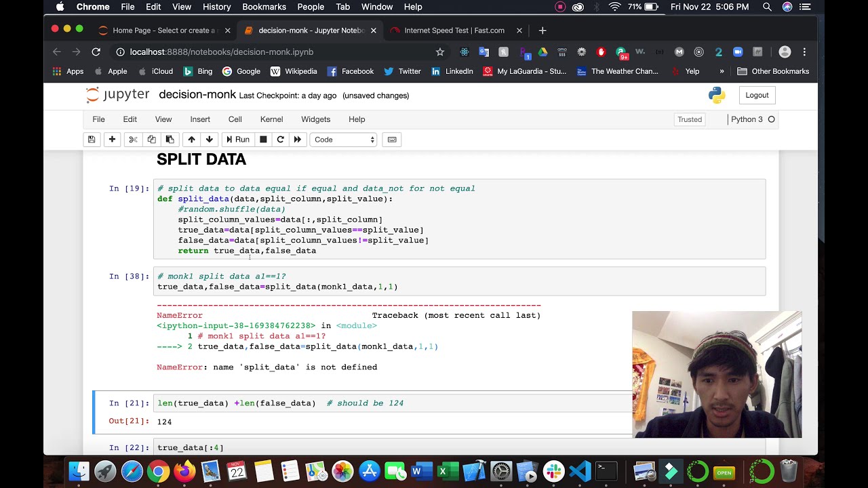Bookmark this page with the star icon
The image size is (868, 488).
coord(440,52)
